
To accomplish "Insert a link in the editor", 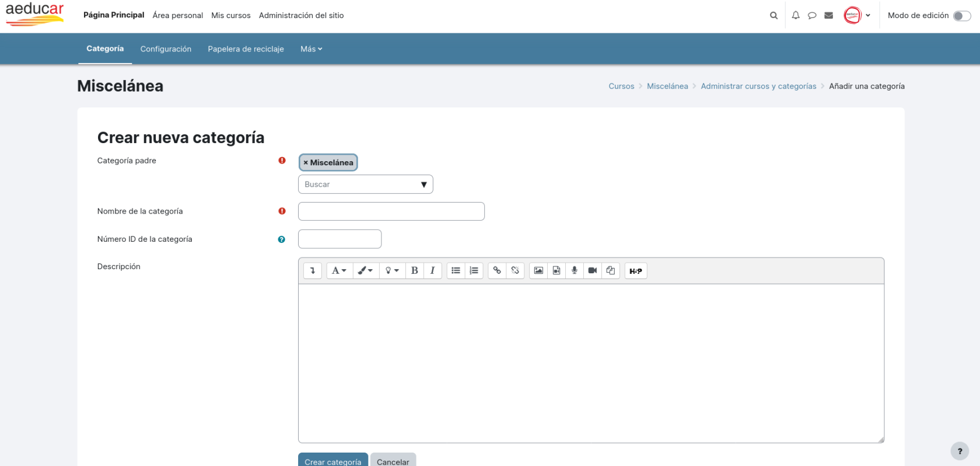I will click(x=497, y=270).
